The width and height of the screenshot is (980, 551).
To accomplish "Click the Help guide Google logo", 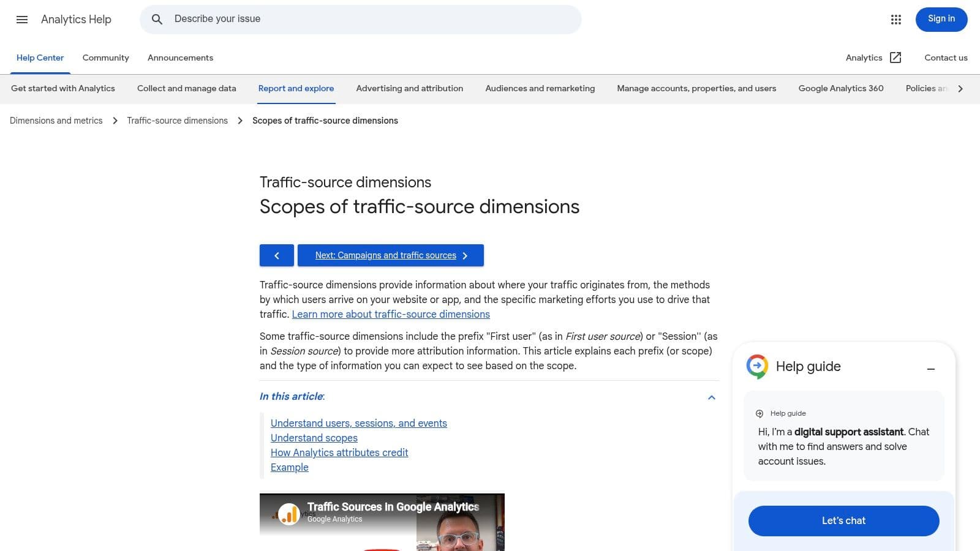I will coord(758,366).
